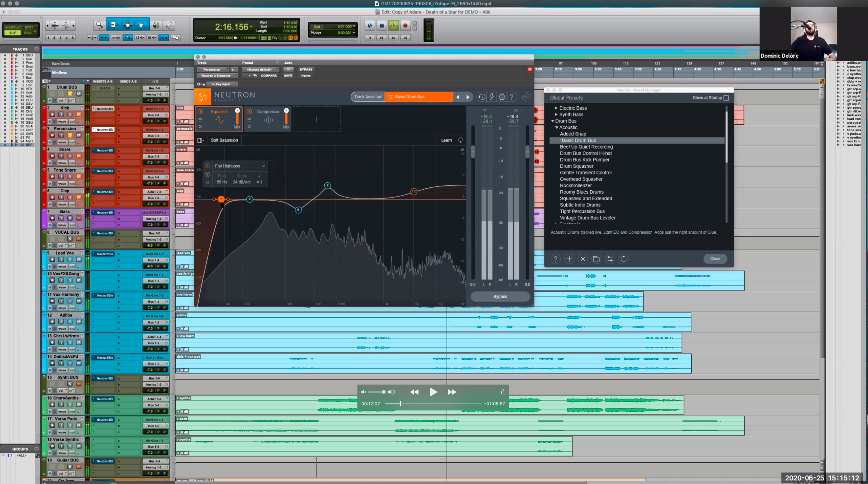
Task: Select Rocknrollerizer preset
Action: point(576,185)
